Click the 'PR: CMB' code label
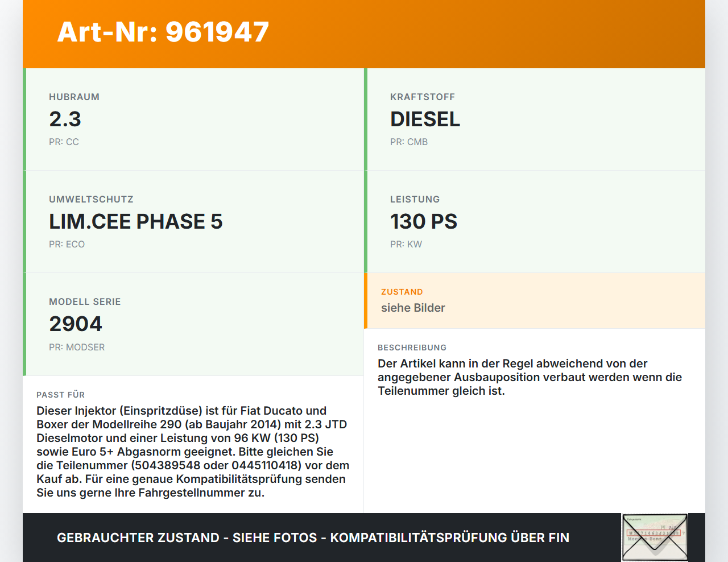Image resolution: width=728 pixels, height=562 pixels. pos(408,142)
